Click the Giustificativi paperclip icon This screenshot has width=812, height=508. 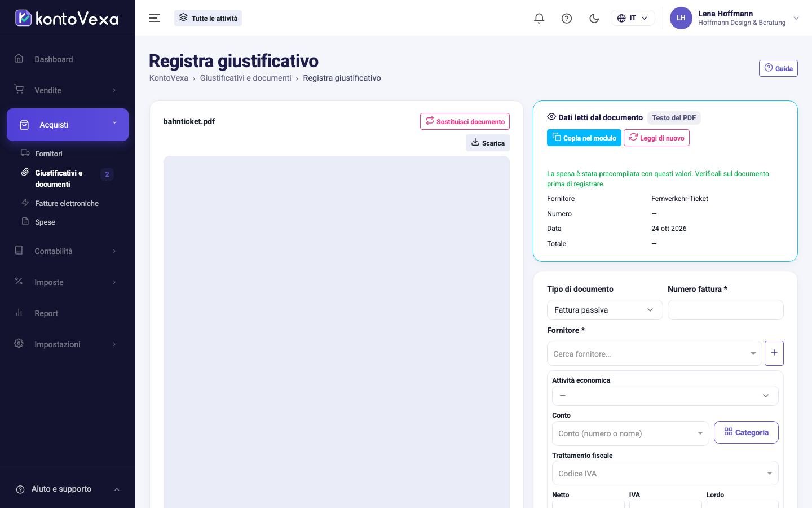[x=25, y=172]
